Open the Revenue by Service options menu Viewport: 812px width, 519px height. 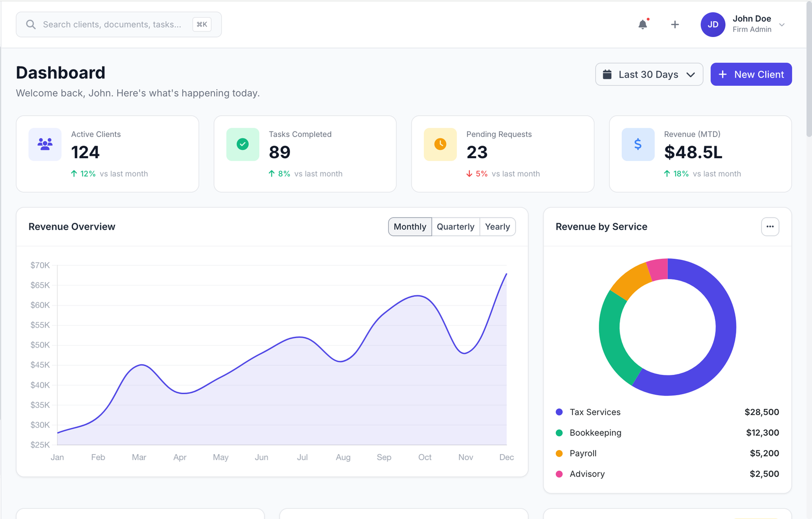770,227
